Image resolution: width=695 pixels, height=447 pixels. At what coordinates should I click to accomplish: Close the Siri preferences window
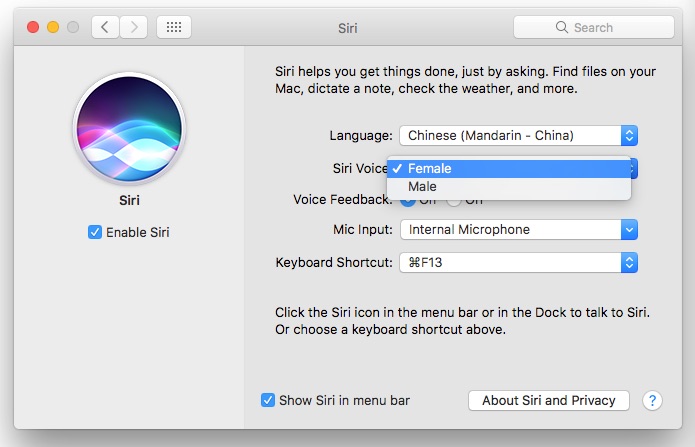(x=33, y=27)
